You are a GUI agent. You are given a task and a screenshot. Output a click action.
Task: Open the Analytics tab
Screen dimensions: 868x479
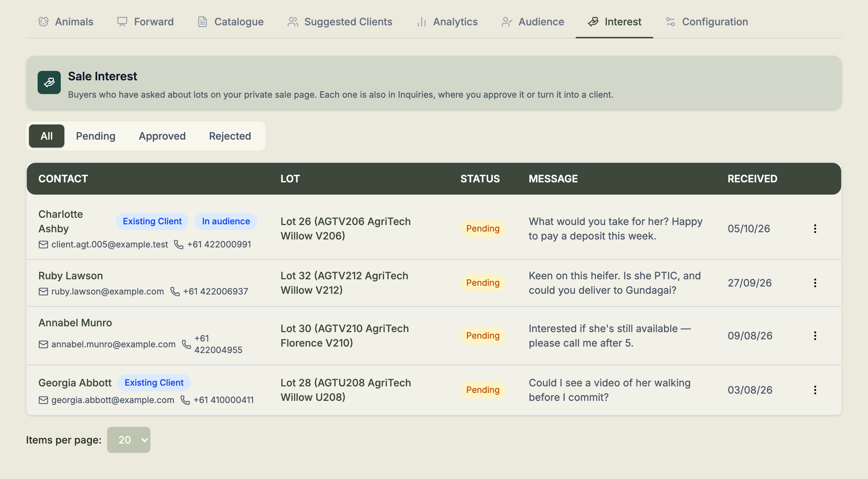pyautogui.click(x=447, y=22)
